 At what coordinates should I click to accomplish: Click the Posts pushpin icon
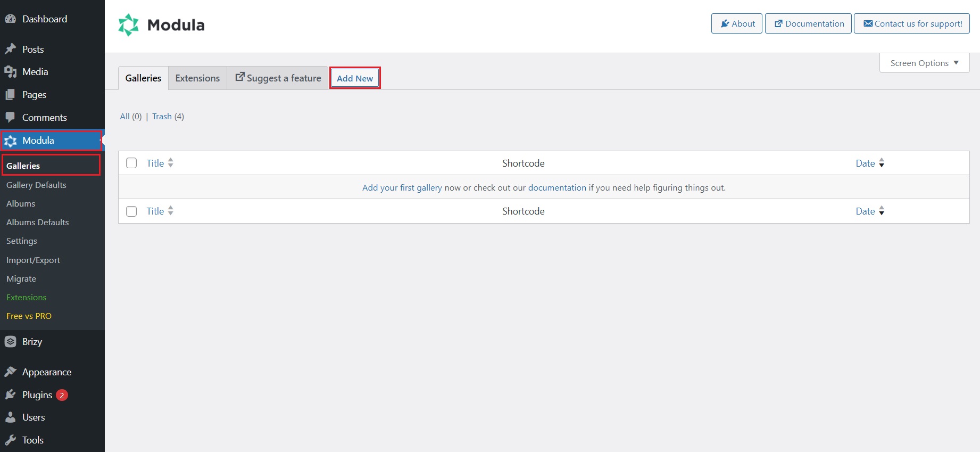click(10, 49)
